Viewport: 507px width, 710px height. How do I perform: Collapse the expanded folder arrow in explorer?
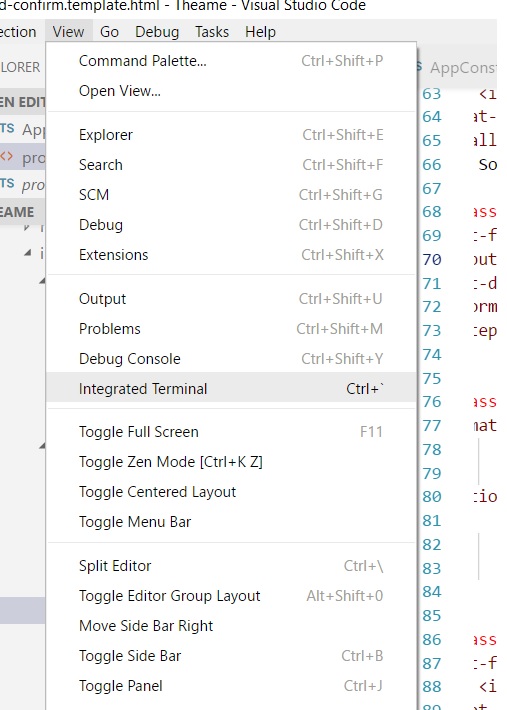coord(27,253)
